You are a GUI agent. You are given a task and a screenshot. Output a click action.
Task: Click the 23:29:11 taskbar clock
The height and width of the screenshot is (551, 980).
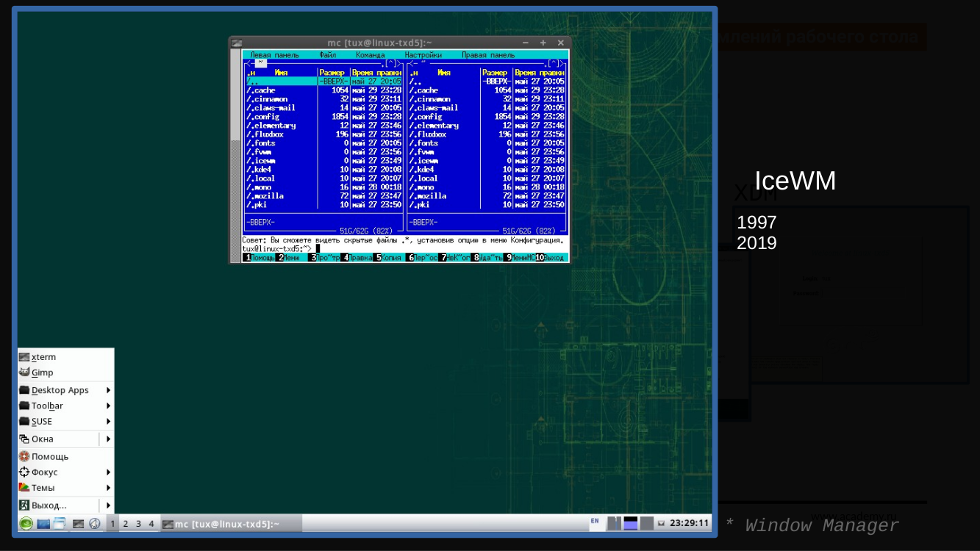coord(689,523)
